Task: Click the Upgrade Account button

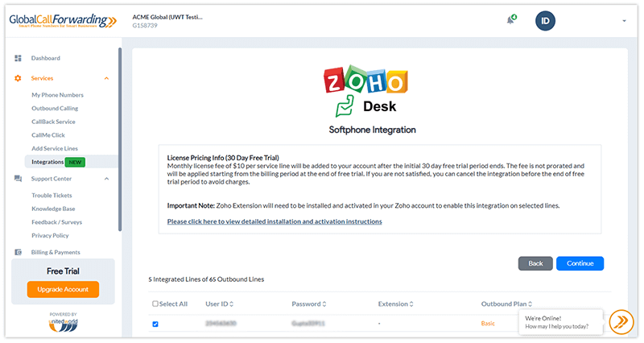Action: click(63, 289)
